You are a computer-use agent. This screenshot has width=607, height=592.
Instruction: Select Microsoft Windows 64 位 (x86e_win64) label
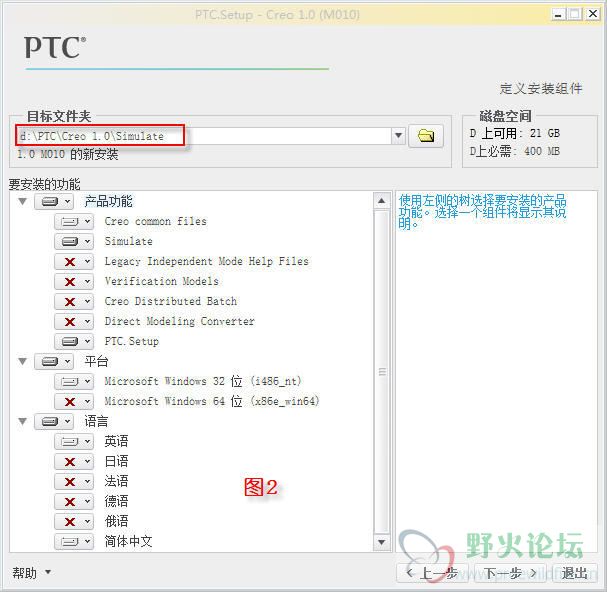[212, 402]
